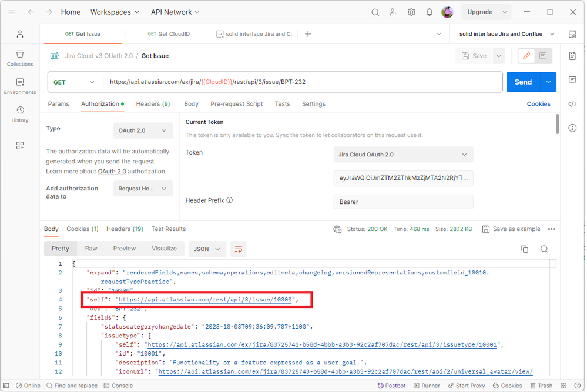Switch to edit mode pencil icon
The height and width of the screenshot is (392, 587).
tap(526, 56)
